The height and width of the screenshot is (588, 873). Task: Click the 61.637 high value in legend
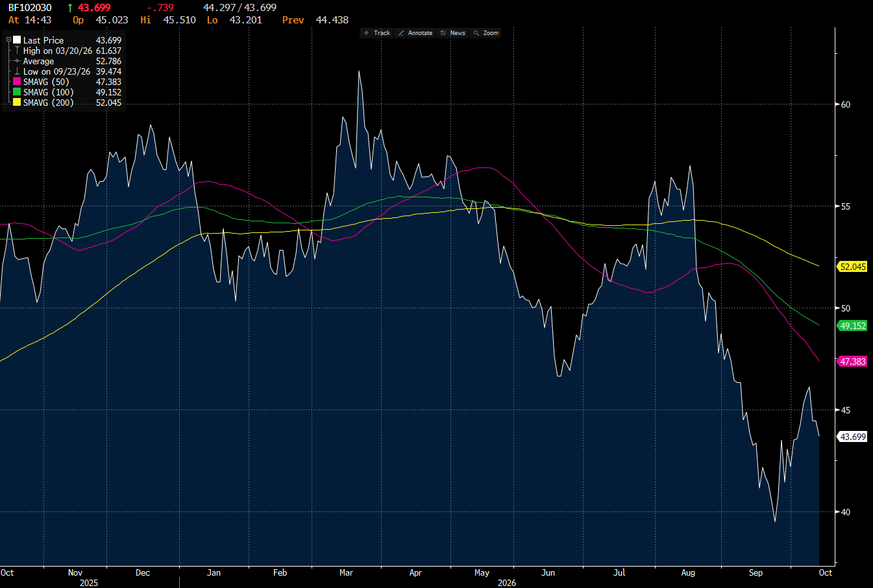click(x=108, y=51)
